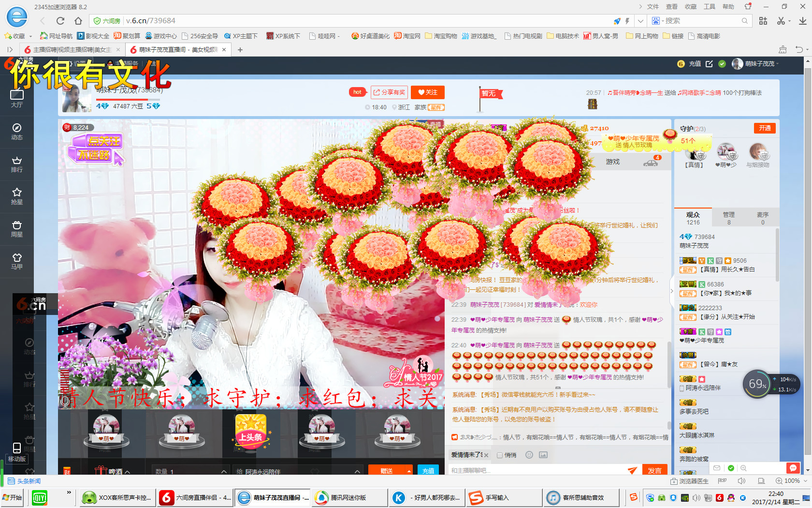Open 周星 weekly star icon in sidebar
This screenshot has height=508, width=812.
17,229
